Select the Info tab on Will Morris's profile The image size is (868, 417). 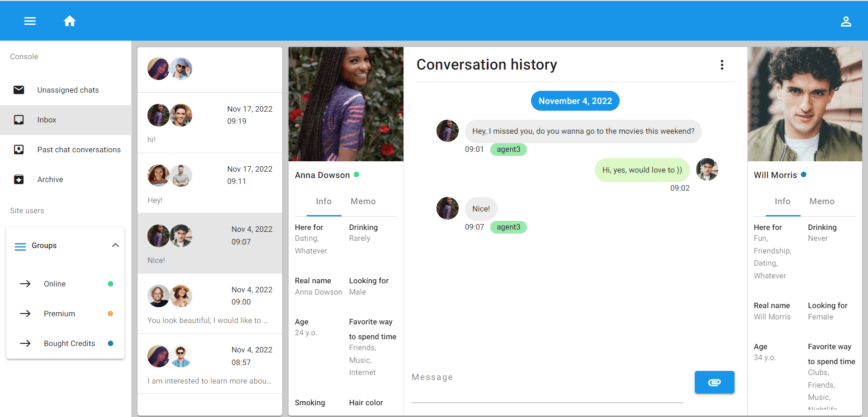pos(783,201)
